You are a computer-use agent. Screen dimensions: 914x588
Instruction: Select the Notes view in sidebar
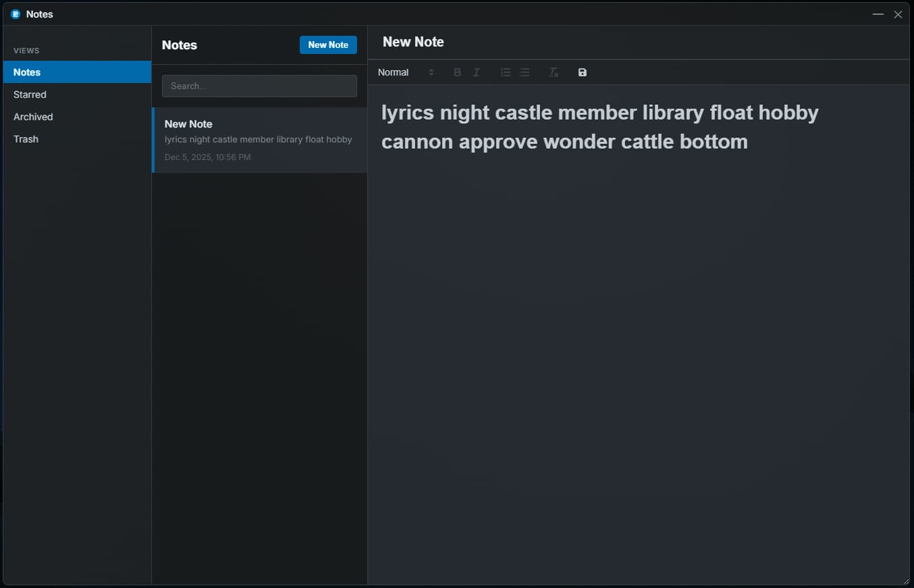click(77, 72)
